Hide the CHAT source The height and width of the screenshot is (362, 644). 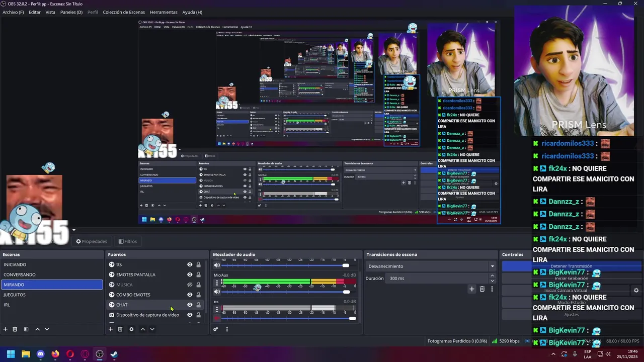point(190,305)
